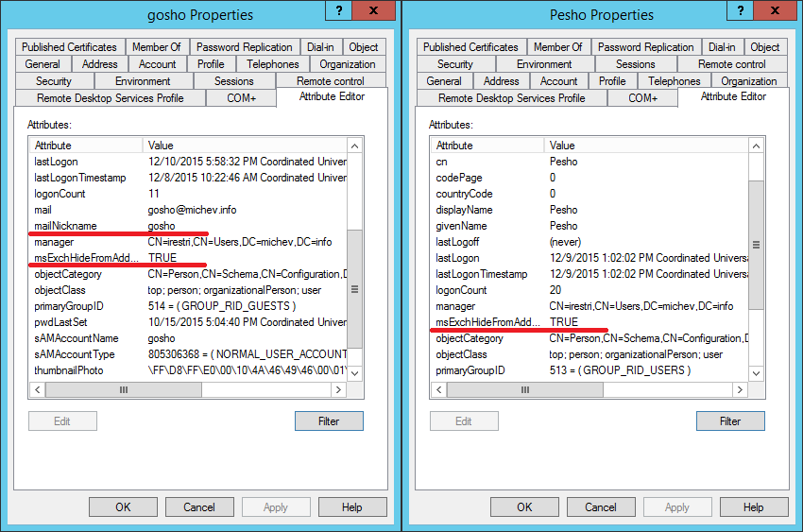Image resolution: width=803 pixels, height=532 pixels.
Task: Click OK in the Pesho Properties dialog
Action: pos(524,506)
